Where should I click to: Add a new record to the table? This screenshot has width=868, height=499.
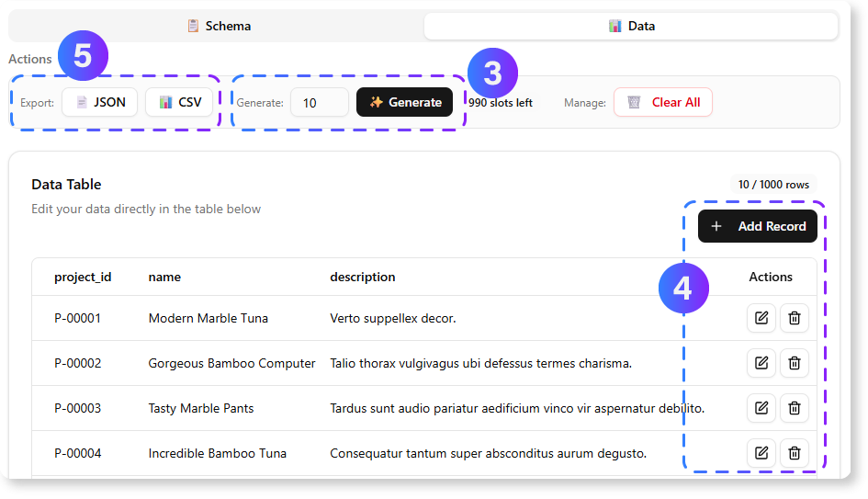(x=758, y=226)
